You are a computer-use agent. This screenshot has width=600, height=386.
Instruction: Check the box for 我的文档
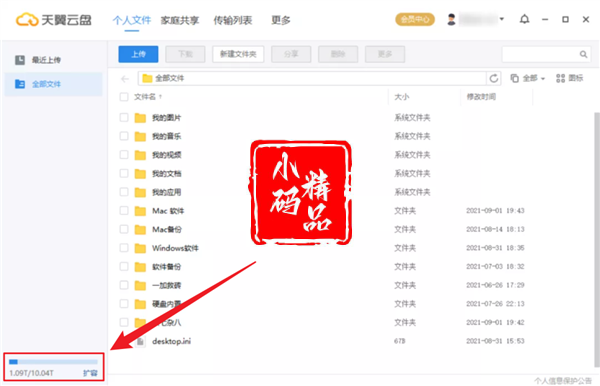(124, 173)
